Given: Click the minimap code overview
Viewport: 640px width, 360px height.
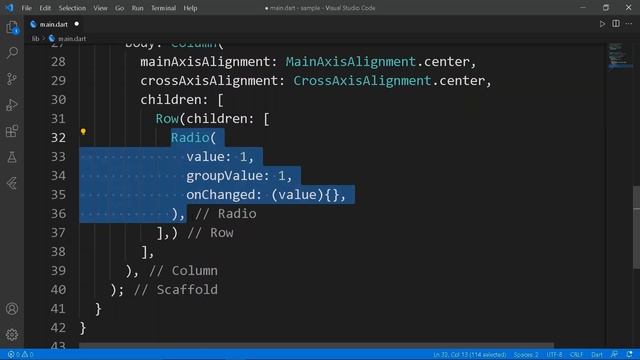Looking at the screenshot, I should (620, 56).
